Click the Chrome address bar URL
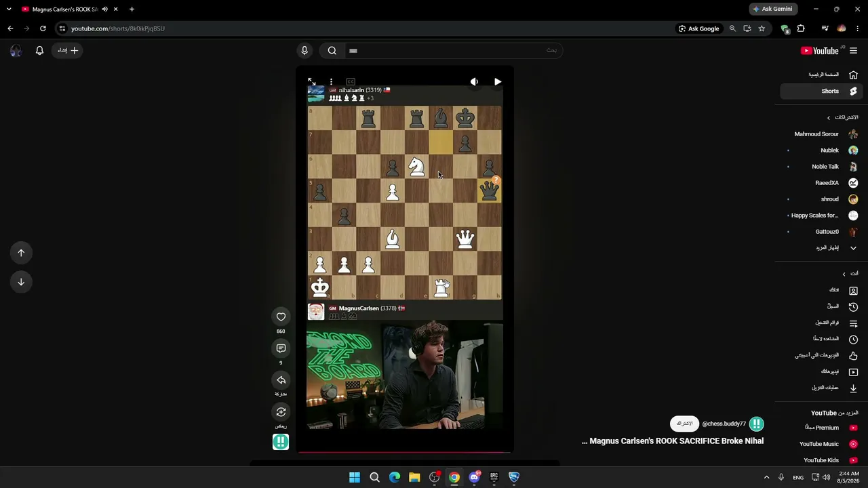868x488 pixels. pos(118,28)
